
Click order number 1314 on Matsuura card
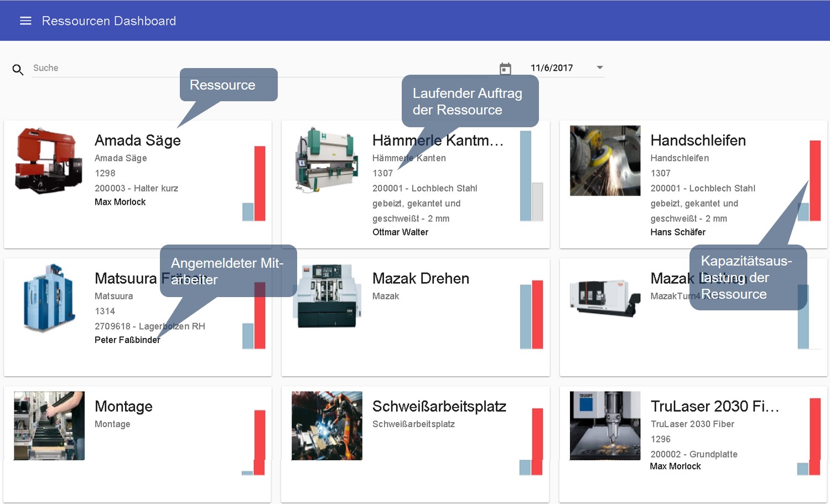point(105,311)
